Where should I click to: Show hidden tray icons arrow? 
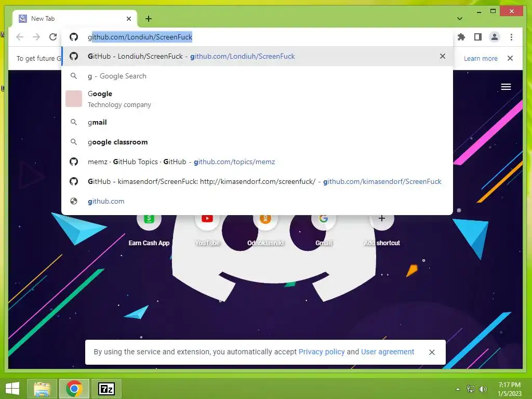[458, 389]
